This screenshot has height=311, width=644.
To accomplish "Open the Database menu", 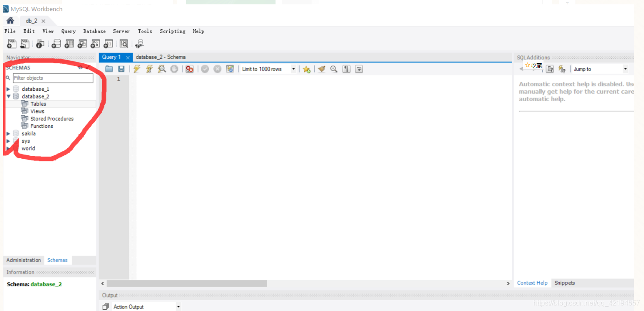I will click(x=94, y=31).
